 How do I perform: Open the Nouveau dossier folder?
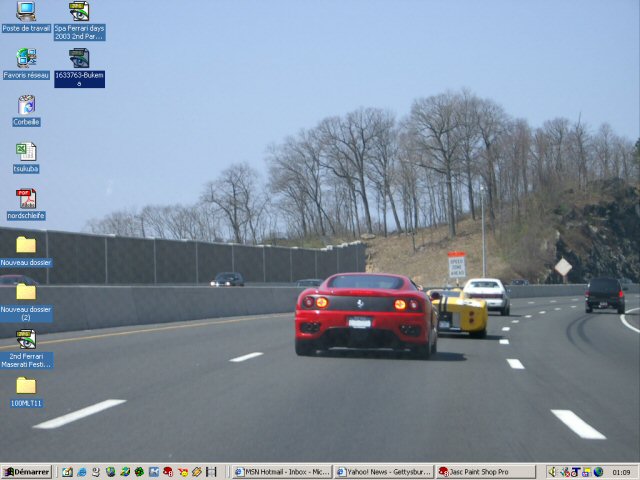click(x=26, y=251)
